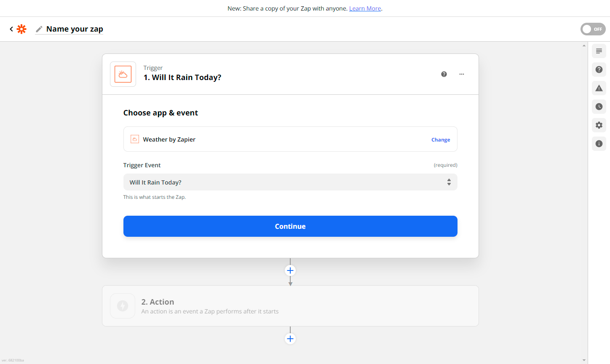Click the Name your zap title field
The image size is (610, 364).
(x=75, y=29)
